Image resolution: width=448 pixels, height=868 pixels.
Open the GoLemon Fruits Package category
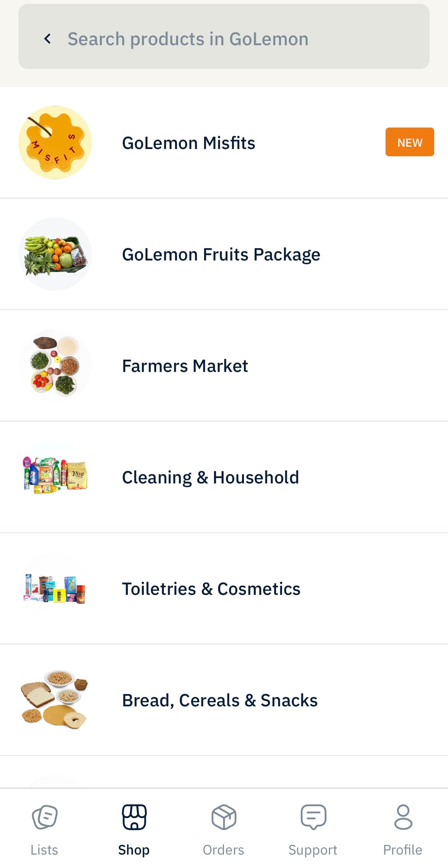224,254
